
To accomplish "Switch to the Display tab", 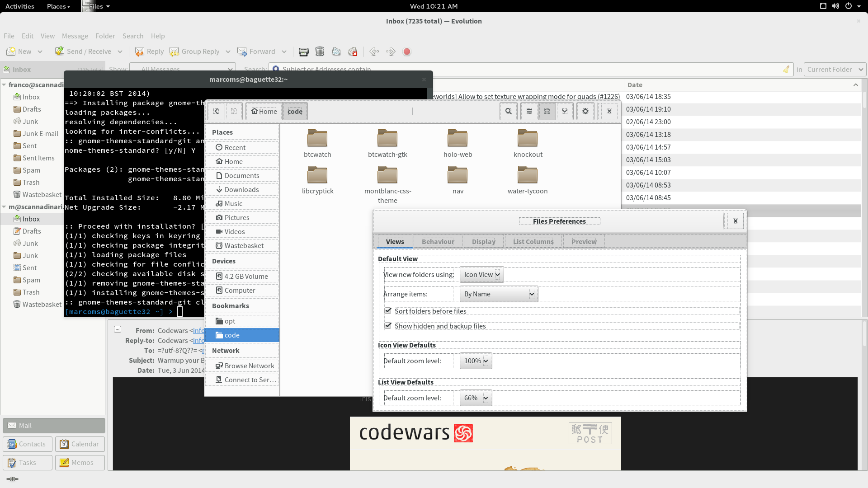I will click(484, 242).
